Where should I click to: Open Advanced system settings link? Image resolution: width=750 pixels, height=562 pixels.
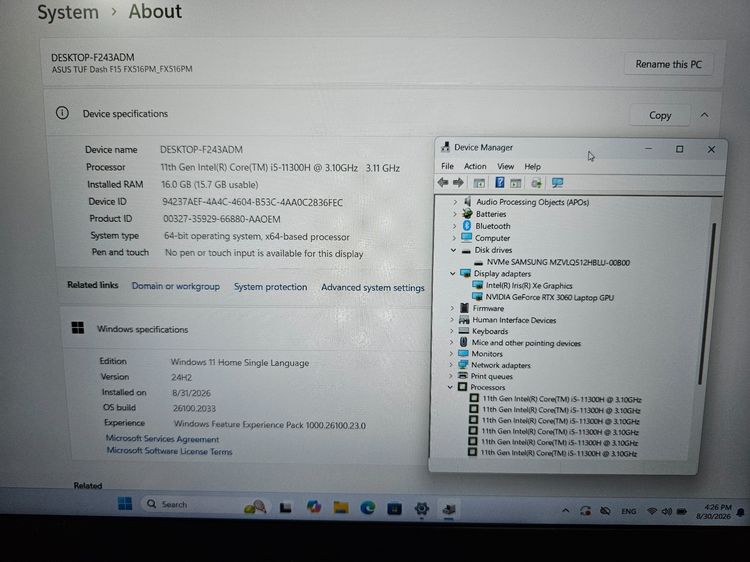click(373, 287)
